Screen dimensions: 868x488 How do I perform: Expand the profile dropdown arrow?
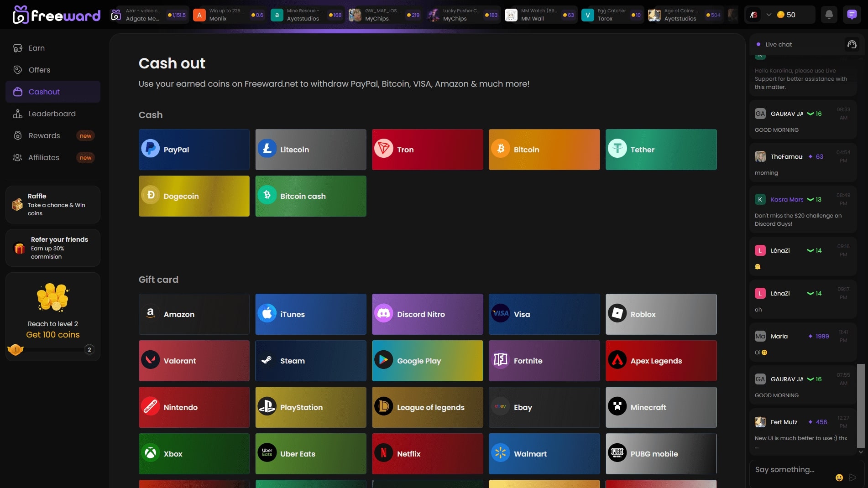click(x=769, y=15)
